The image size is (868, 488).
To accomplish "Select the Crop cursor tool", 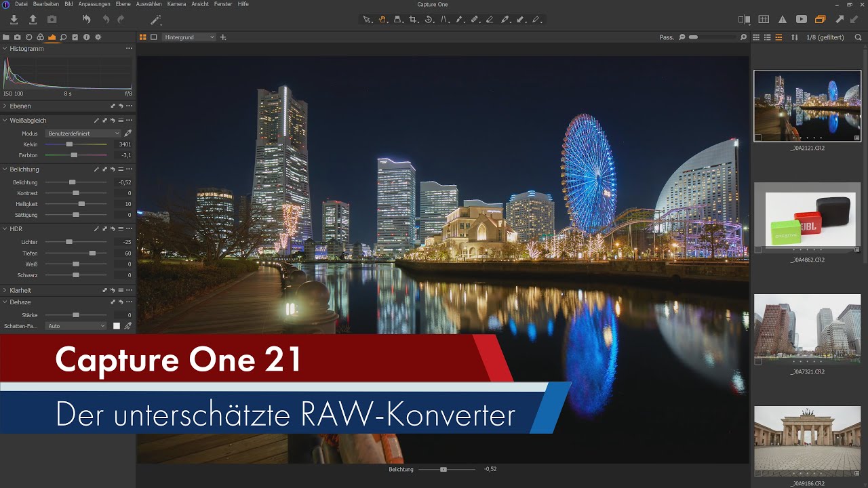I will point(413,20).
